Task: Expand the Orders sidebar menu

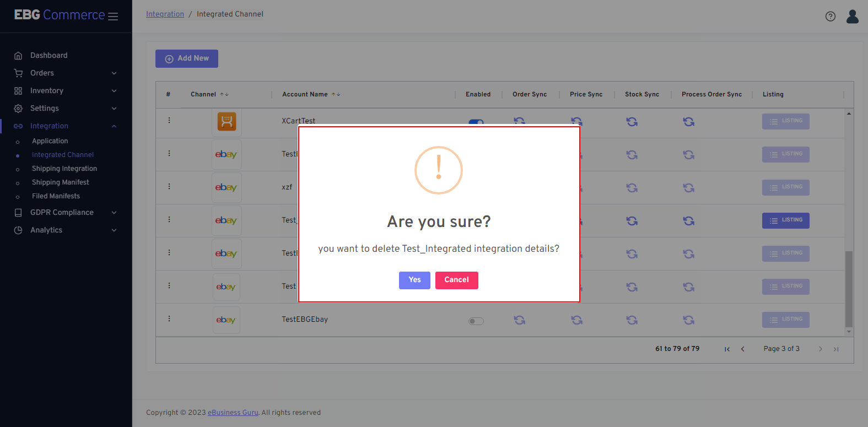Action: point(66,73)
